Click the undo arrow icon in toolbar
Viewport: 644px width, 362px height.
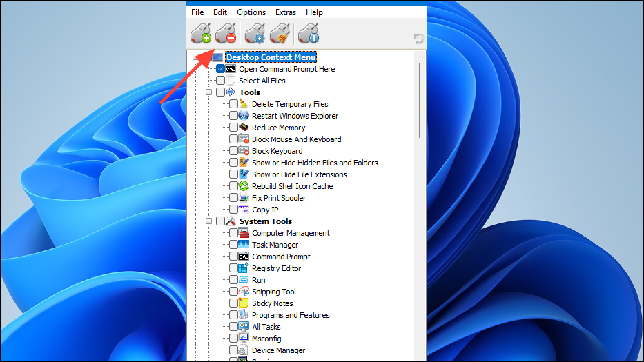point(418,39)
